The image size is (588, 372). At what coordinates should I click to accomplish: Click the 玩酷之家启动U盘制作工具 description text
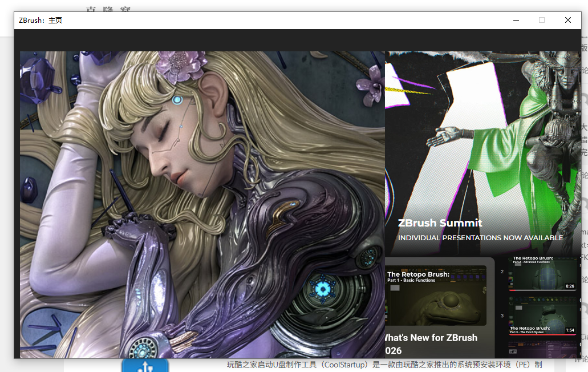point(382,365)
